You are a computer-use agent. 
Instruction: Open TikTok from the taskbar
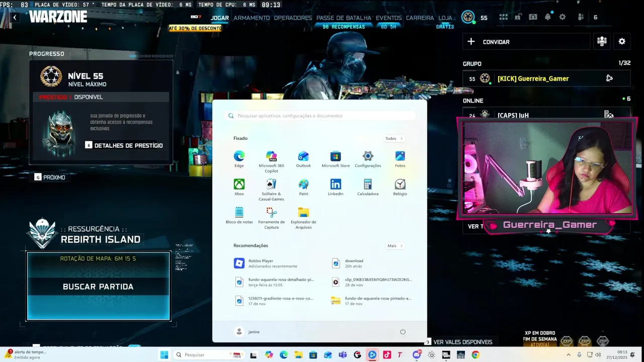click(387, 355)
